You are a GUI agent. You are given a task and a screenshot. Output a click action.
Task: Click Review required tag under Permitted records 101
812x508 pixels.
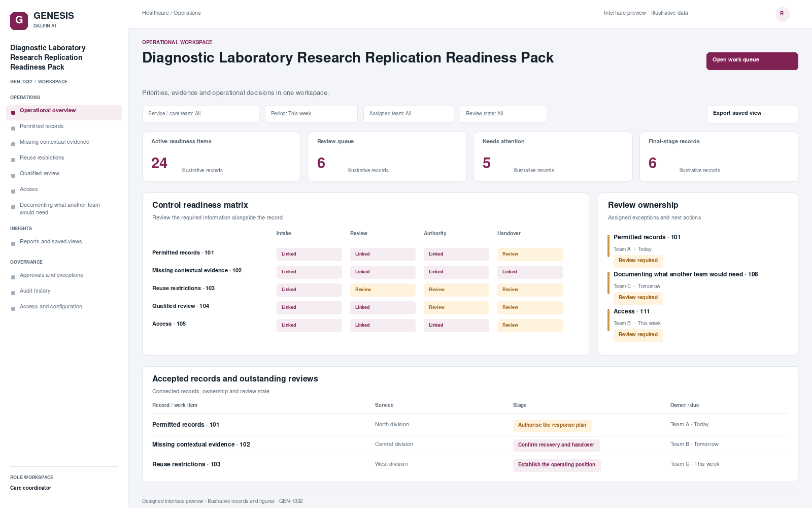point(638,261)
